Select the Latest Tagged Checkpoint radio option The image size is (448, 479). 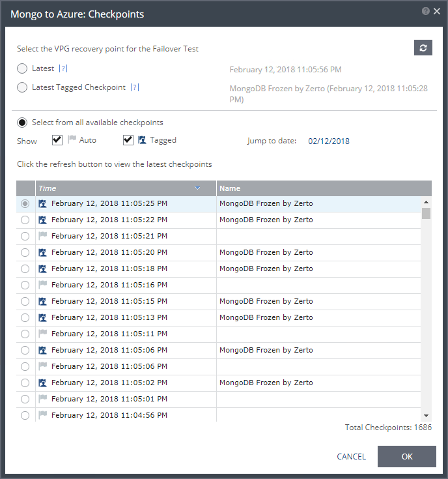22,87
